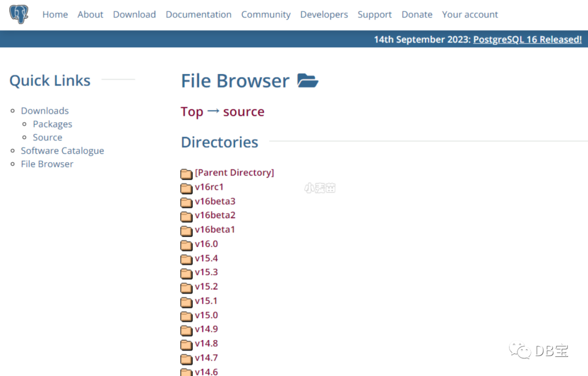Image resolution: width=588 pixels, height=376 pixels.
Task: Click Downloads in Quick Links
Action: click(45, 110)
